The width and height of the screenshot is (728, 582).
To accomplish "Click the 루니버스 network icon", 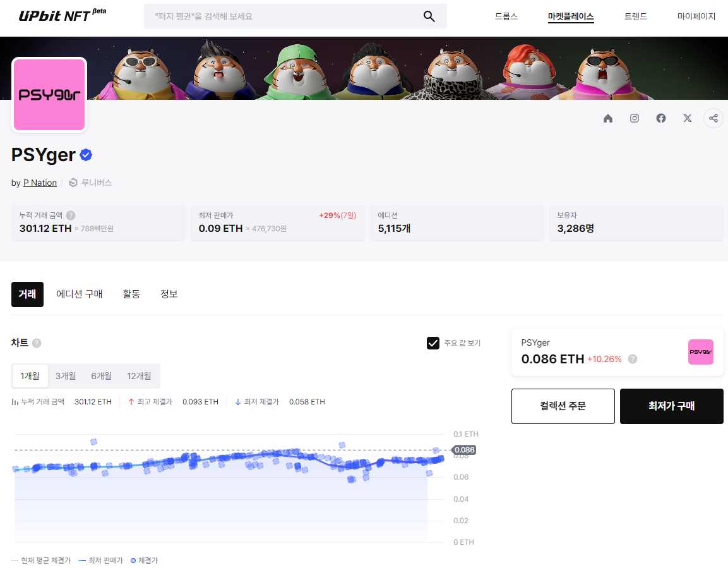I will pos(72,183).
